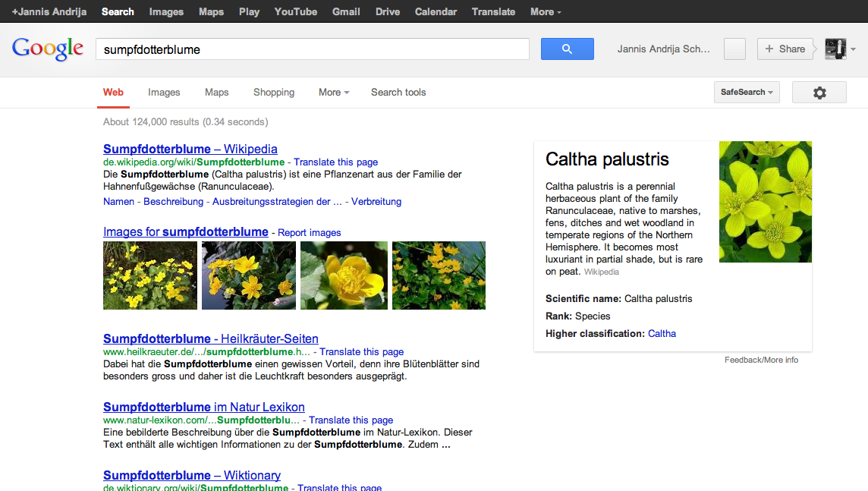Click the About 124,000 results text
Image resolution: width=868 pixels, height=491 pixels.
[185, 121]
